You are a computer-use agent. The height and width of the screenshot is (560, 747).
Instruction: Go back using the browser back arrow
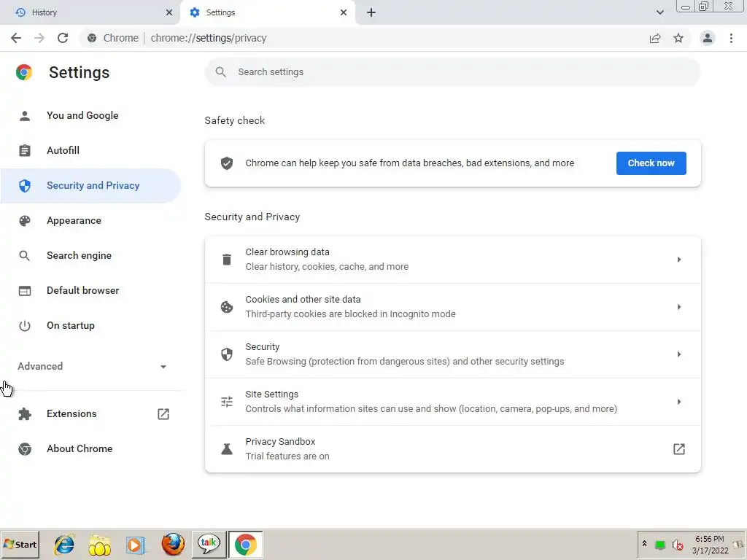coord(16,38)
